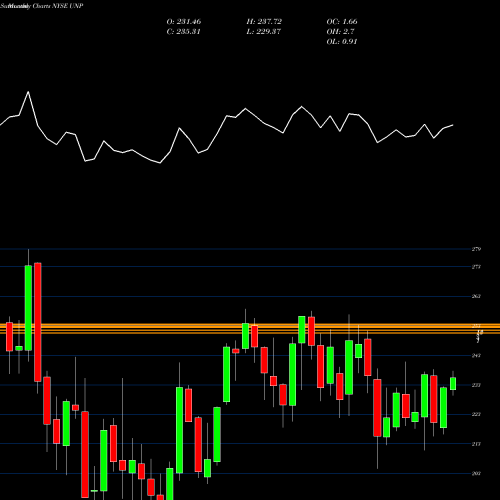The width and height of the screenshot is (500, 500).
Task: Click the 223 price axis label
Action: 476,414
